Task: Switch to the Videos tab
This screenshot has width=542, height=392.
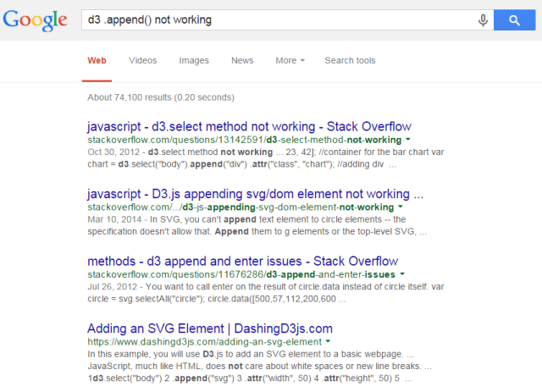Action: click(x=143, y=60)
